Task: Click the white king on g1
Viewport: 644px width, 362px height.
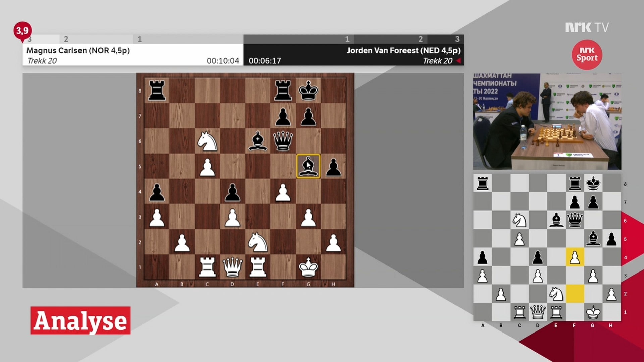Action: [x=308, y=267]
